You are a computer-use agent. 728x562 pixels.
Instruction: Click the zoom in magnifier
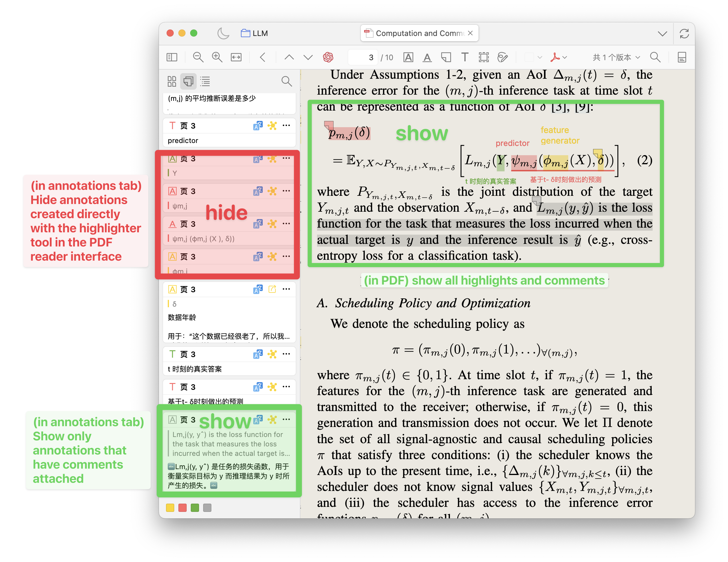[x=217, y=57]
